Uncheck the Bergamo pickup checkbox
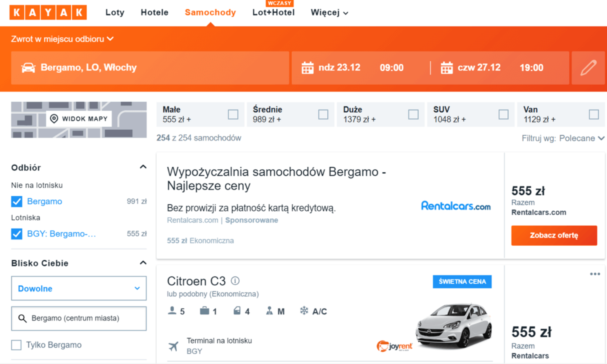This screenshot has height=364, width=607. (17, 201)
